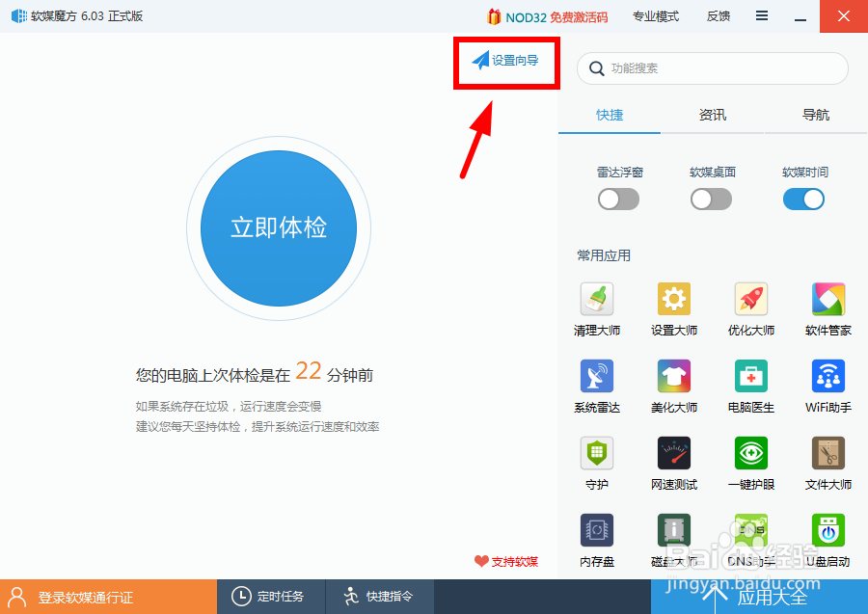
Task: Click the 功能搜索 search box
Action: [x=712, y=68]
